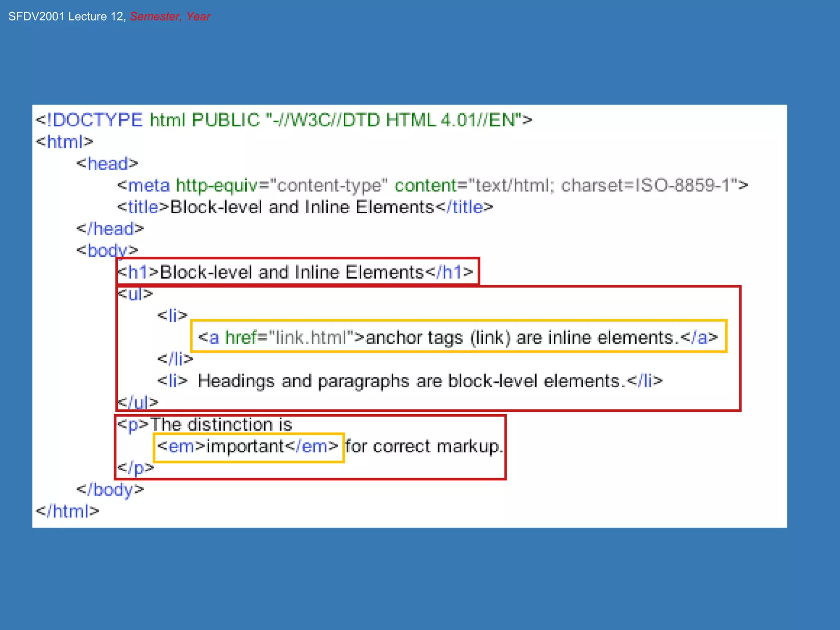
Task: Click the red 'Semester, Year' text
Action: coord(170,16)
